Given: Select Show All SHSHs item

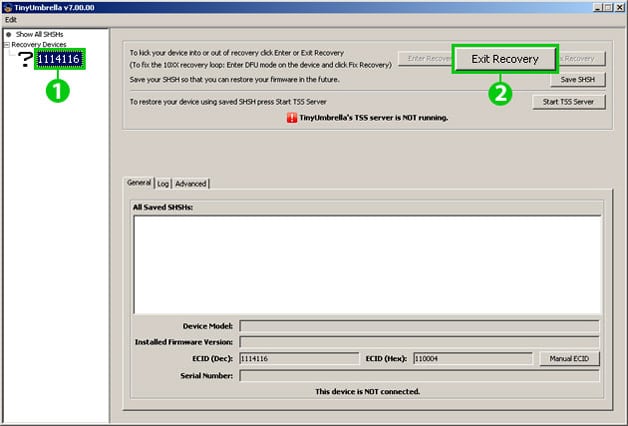Looking at the screenshot, I should point(39,34).
